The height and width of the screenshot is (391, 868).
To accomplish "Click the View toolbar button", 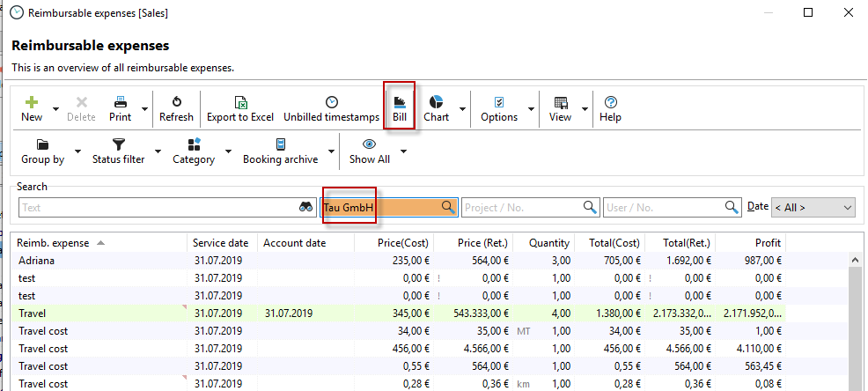I will [560, 108].
